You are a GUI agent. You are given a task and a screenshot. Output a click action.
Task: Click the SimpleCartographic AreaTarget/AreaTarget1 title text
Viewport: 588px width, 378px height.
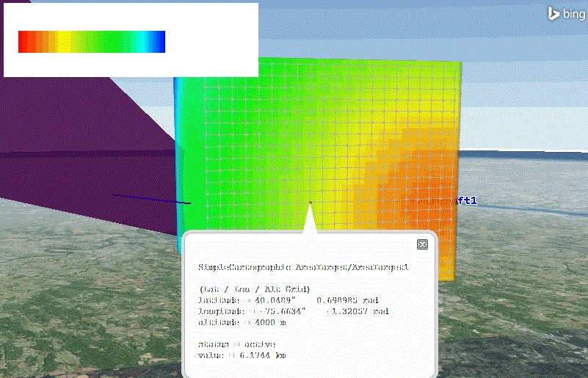point(303,267)
